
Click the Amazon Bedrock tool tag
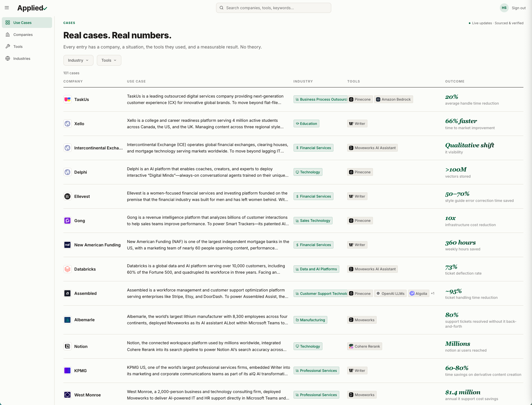pyautogui.click(x=393, y=99)
